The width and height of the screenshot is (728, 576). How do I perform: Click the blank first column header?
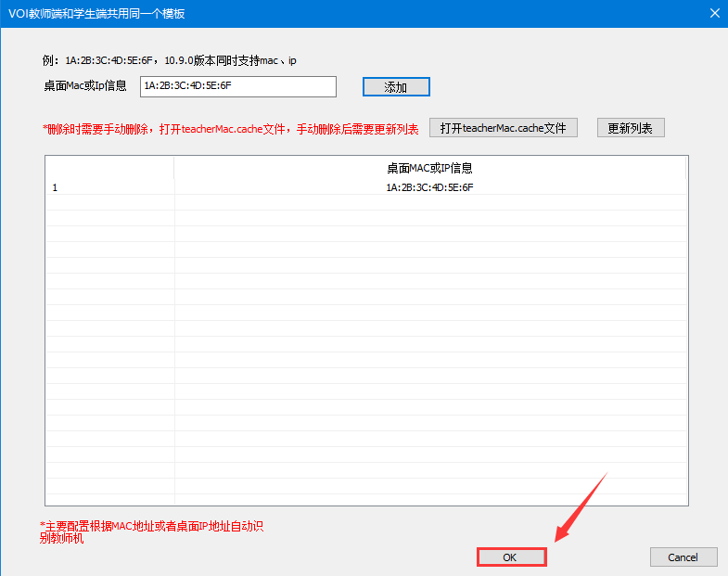109,168
